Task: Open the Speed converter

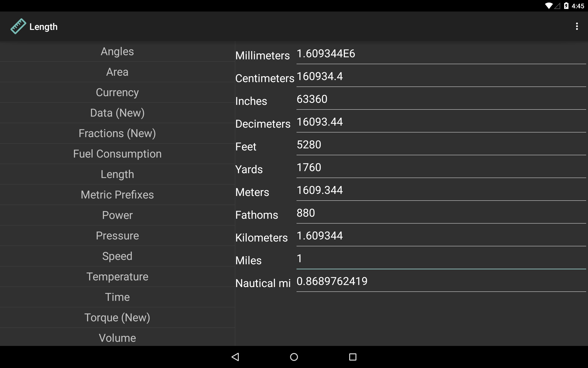Action: point(117,256)
